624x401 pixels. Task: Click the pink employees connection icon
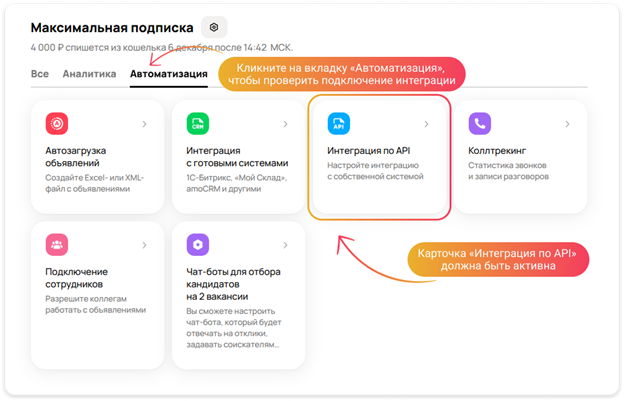point(58,244)
